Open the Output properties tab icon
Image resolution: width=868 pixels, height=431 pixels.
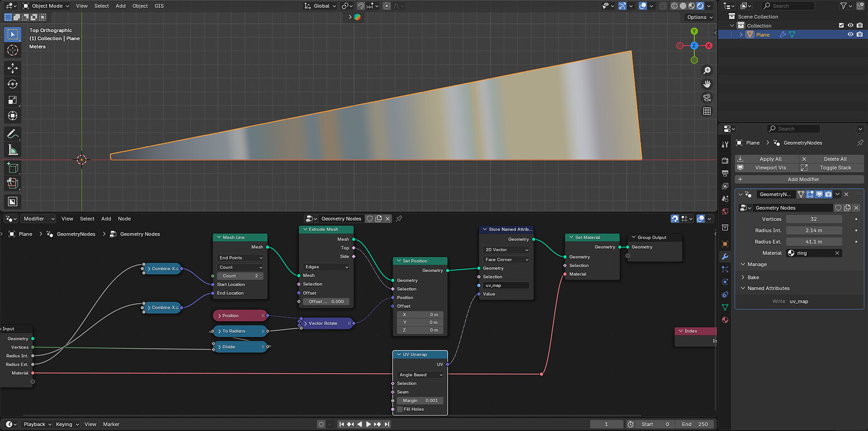pos(725,173)
